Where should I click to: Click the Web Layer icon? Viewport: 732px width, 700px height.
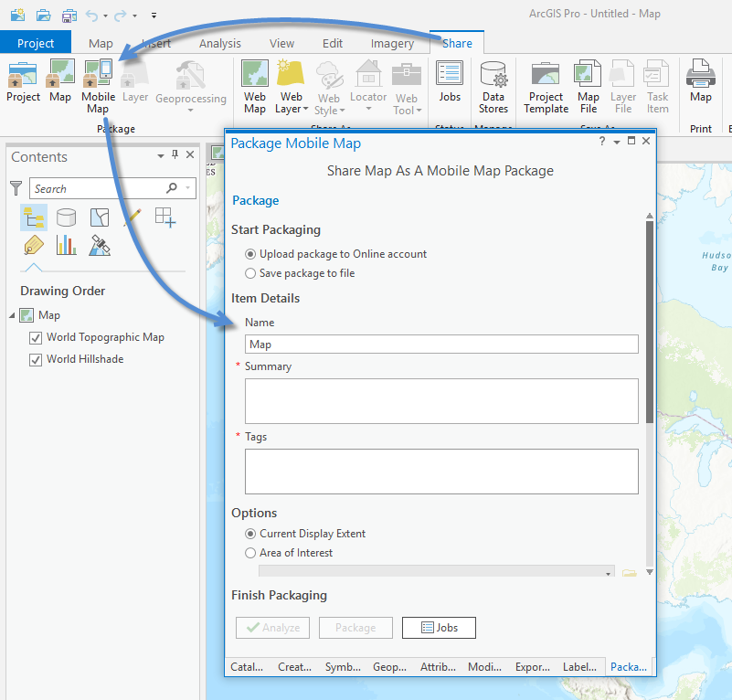(291, 73)
